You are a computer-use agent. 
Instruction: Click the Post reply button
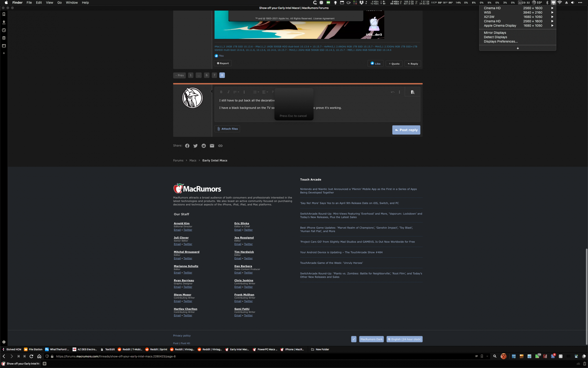pos(406,130)
